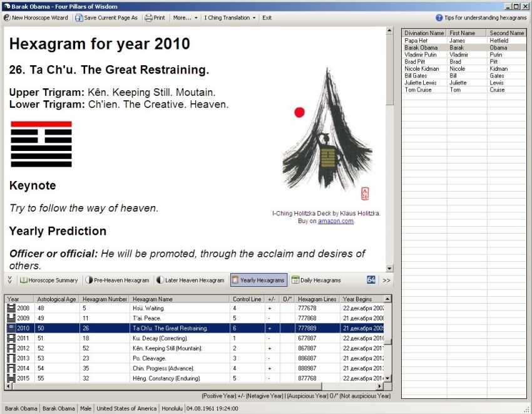This screenshot has width=532, height=414.
Task: Click the blue 64 hexagrams icon
Action: point(371,280)
